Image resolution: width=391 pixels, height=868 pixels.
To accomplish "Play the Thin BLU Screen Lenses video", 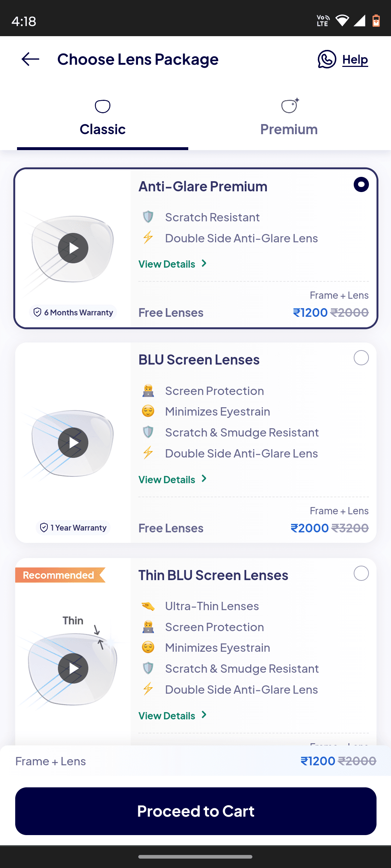I will pos(73,668).
